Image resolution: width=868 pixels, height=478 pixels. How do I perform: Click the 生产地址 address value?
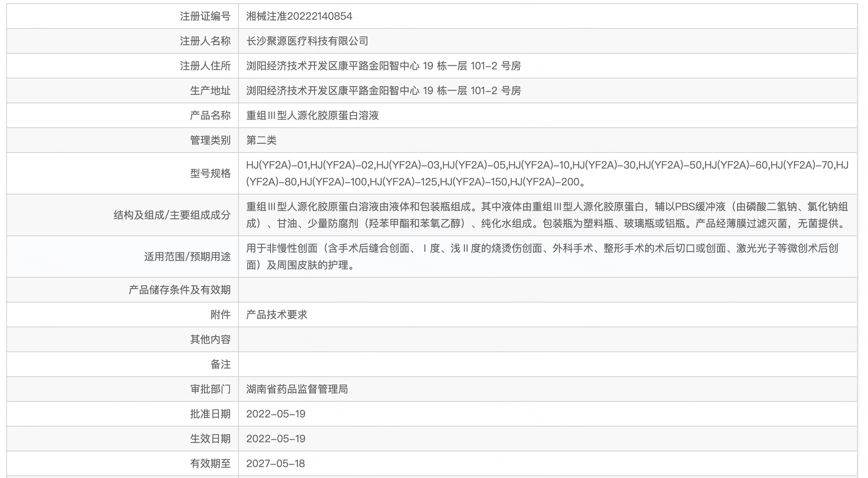point(383,90)
